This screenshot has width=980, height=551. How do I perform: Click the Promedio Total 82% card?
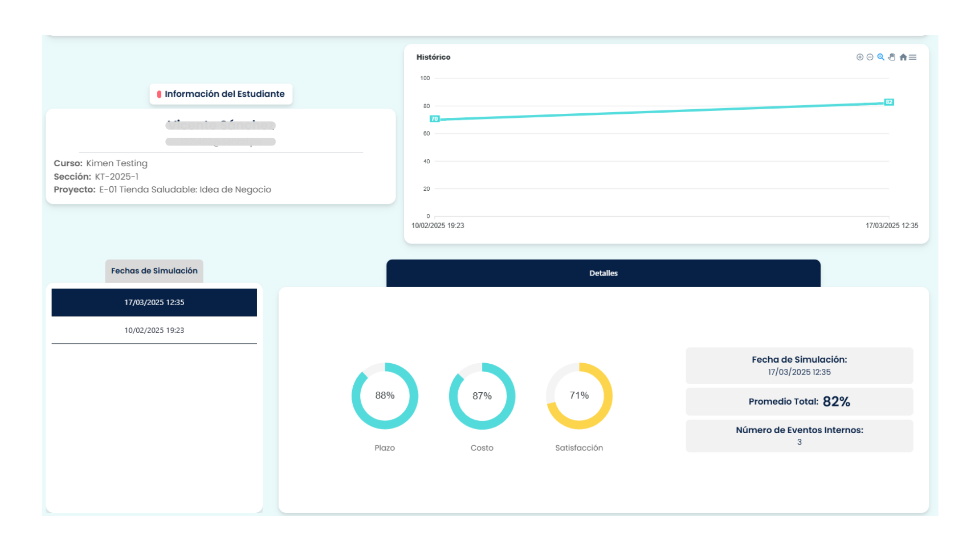pos(799,402)
